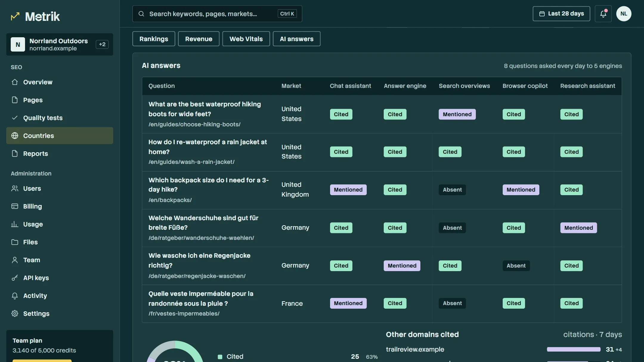Open /de/ratgeber/regenjacke-waschen/ page link
644x362 pixels.
[197, 276]
